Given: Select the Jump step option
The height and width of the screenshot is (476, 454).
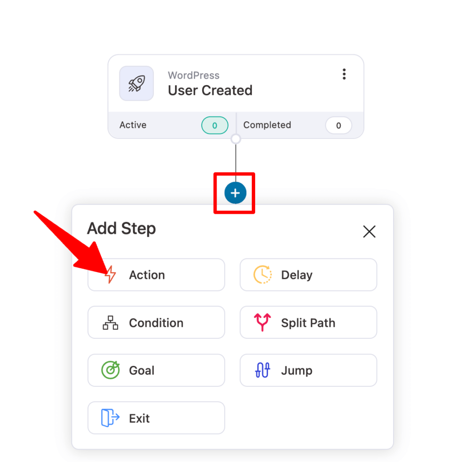Looking at the screenshot, I should (x=309, y=370).
